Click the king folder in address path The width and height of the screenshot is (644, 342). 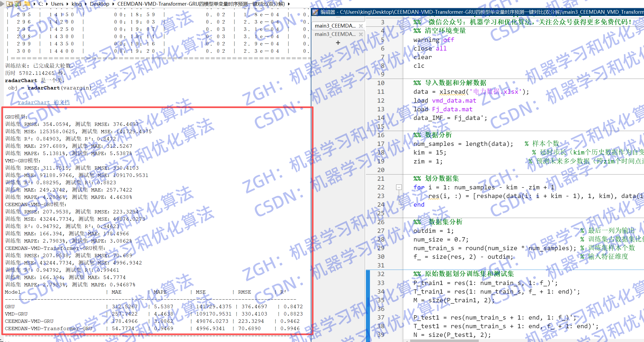coord(76,4)
